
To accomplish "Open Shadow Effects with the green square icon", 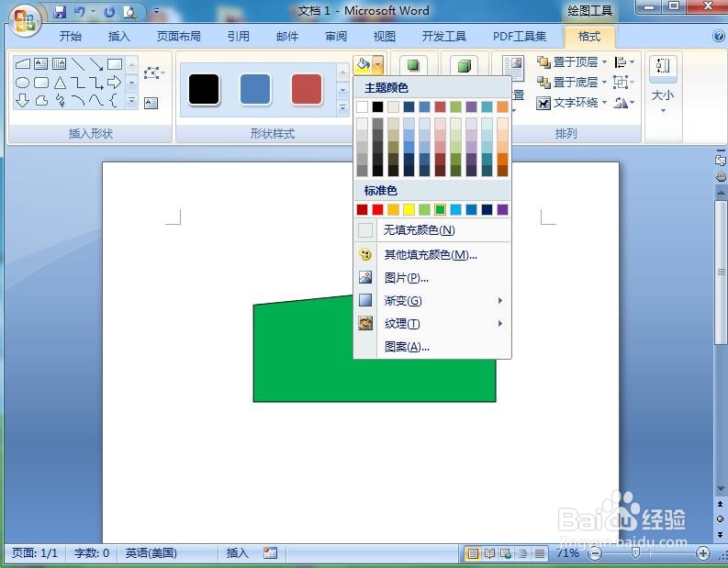I will pos(413,65).
